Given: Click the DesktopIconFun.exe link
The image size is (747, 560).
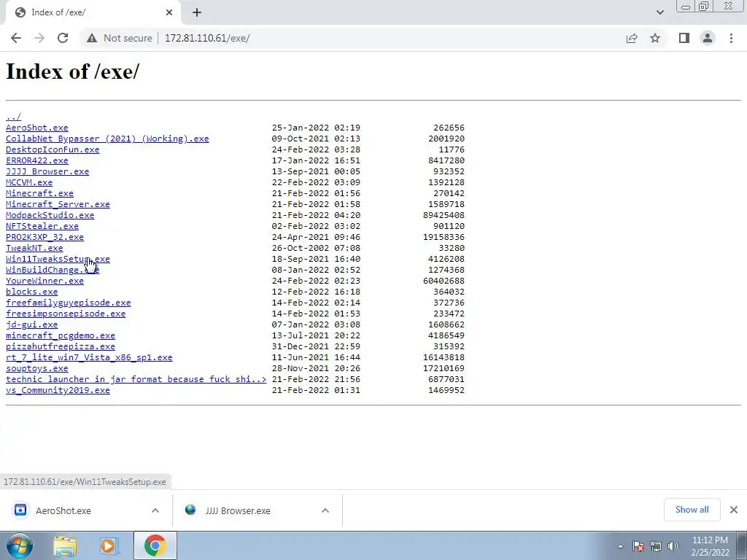Looking at the screenshot, I should click(x=53, y=149).
